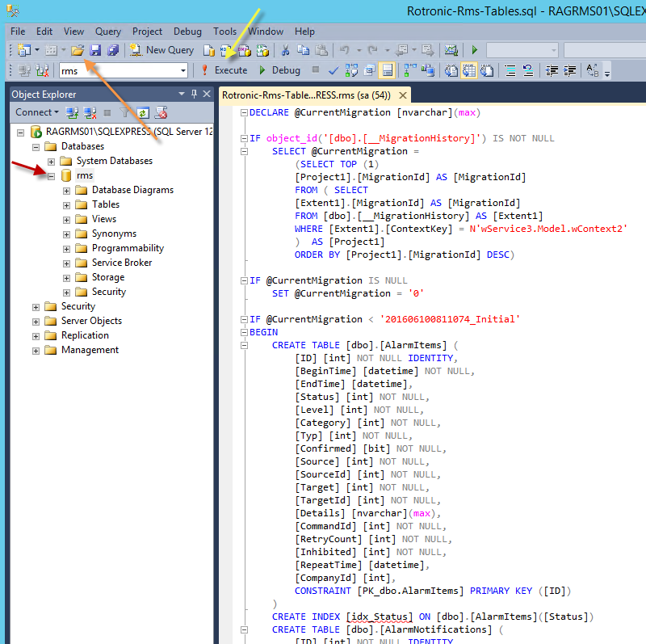Display the estimated execution plan

(351, 70)
